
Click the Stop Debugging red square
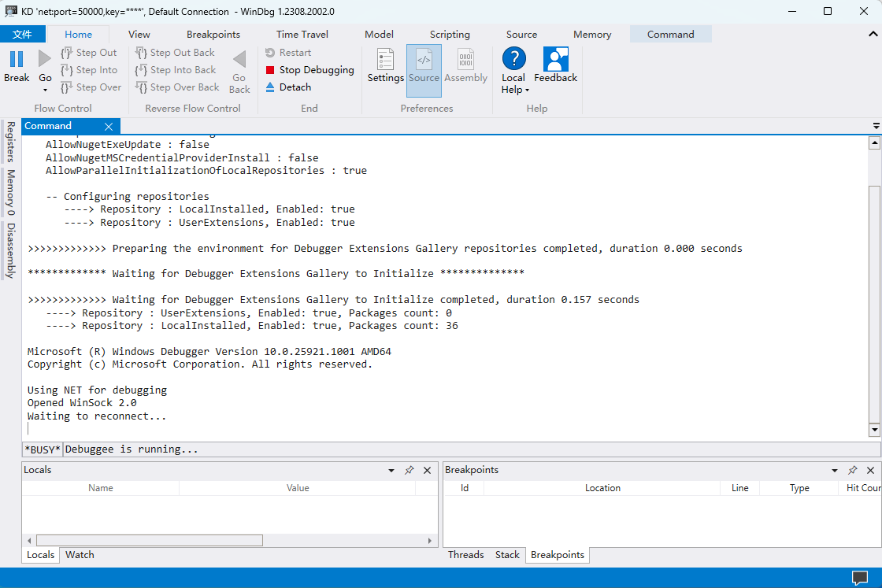tap(270, 70)
